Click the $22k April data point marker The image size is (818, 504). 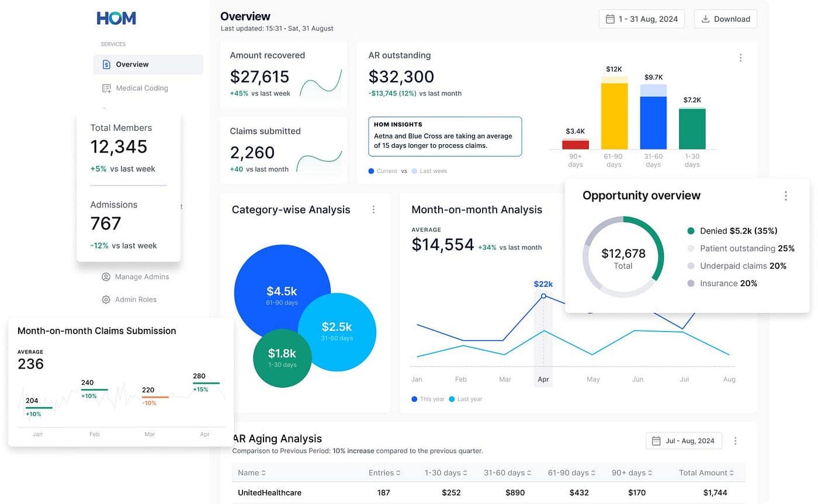(x=543, y=296)
